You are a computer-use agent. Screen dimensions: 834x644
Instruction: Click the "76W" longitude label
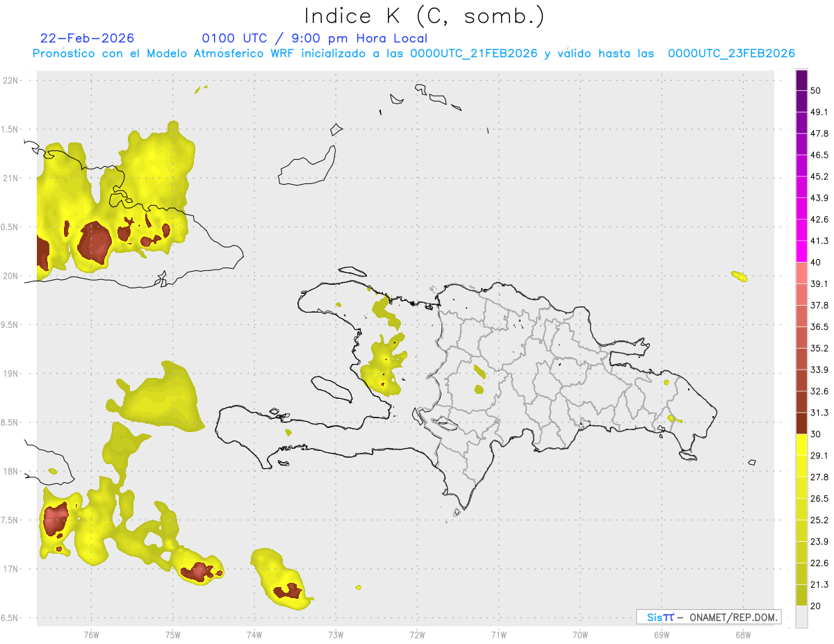point(91,635)
